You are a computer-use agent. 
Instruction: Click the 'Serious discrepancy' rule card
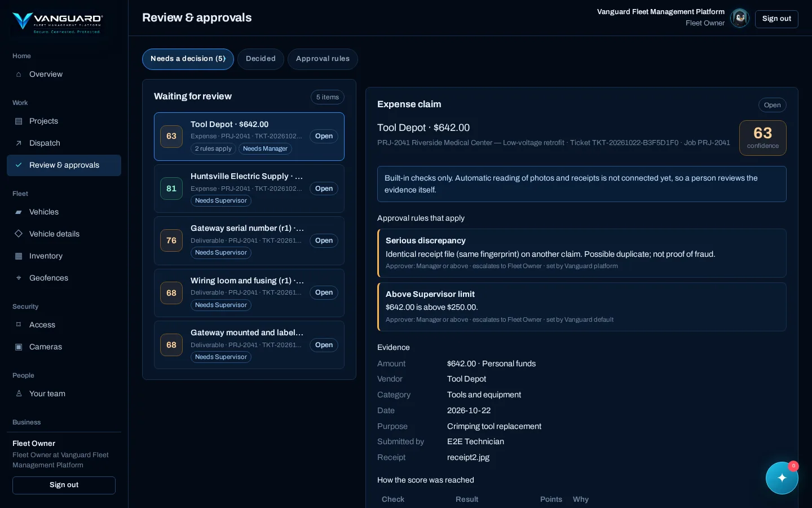(x=582, y=253)
